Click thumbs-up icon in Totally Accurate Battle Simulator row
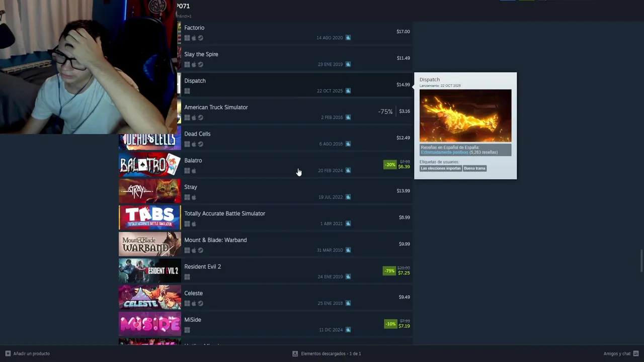This screenshot has width=644, height=362. tap(348, 224)
